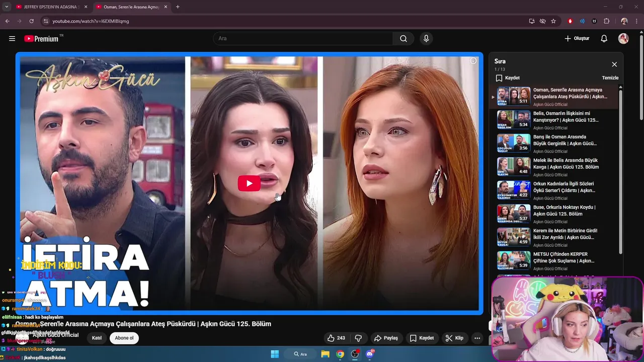Close the JEFFREY EPSTEIN'IN ADASINA tab
This screenshot has height=362, width=644.
[86, 7]
